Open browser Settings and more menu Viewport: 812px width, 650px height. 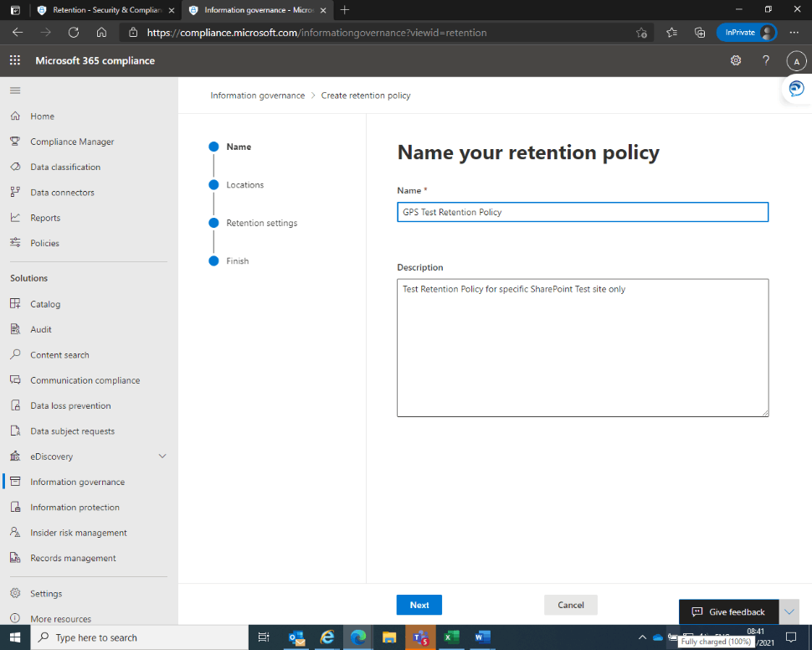794,33
